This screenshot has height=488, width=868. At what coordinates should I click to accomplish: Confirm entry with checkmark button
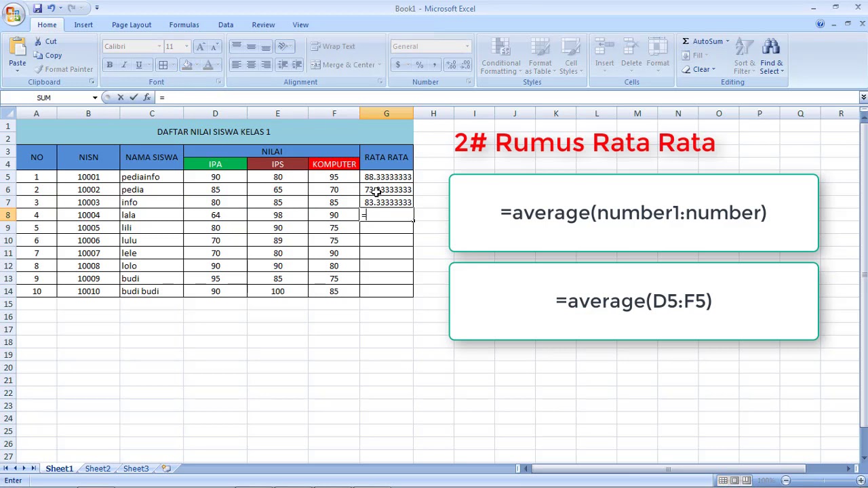(x=134, y=98)
